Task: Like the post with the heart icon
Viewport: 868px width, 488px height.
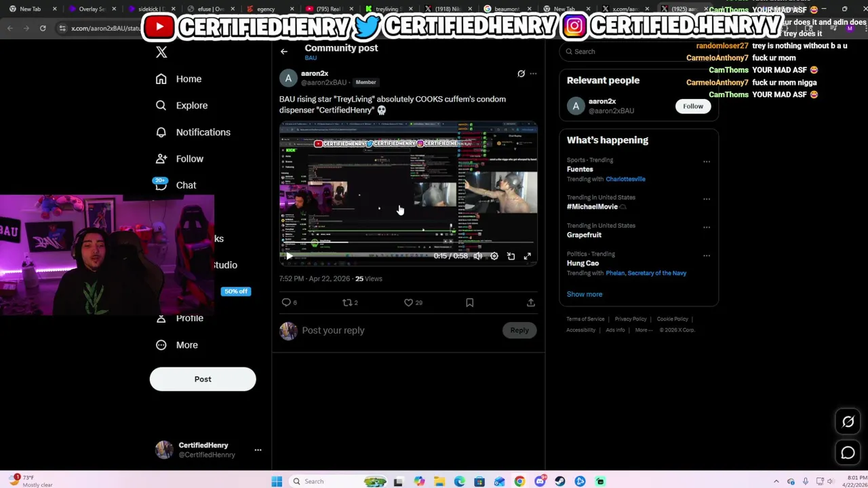Action: [x=408, y=303]
